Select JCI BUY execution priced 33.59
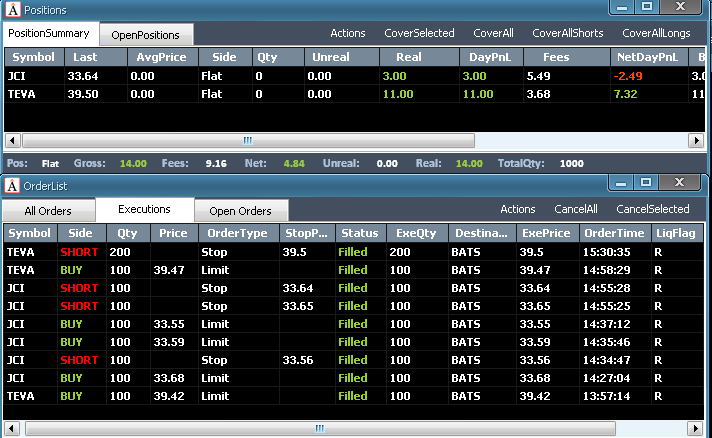 pos(353,342)
